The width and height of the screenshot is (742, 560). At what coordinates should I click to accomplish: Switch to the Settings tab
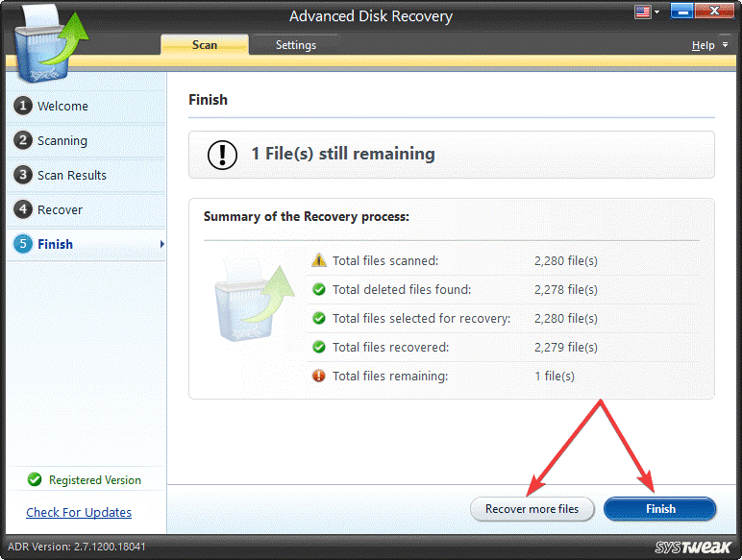pos(296,45)
